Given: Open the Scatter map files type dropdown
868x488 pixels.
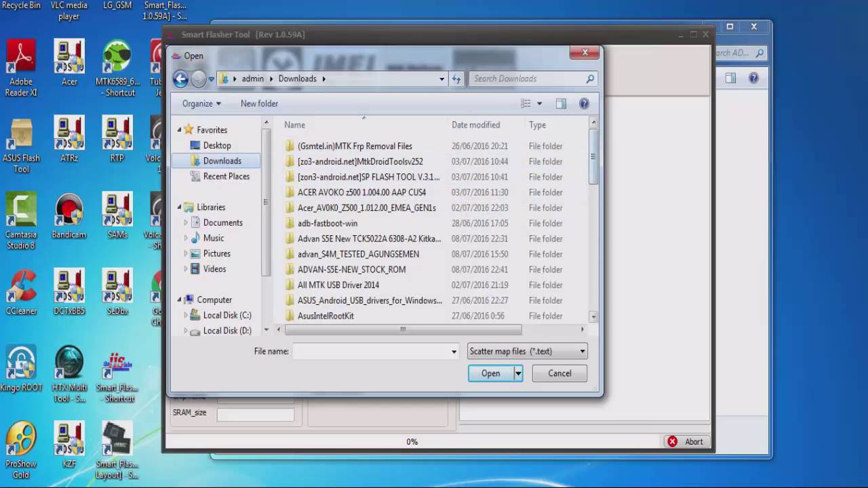Looking at the screenshot, I should [582, 351].
